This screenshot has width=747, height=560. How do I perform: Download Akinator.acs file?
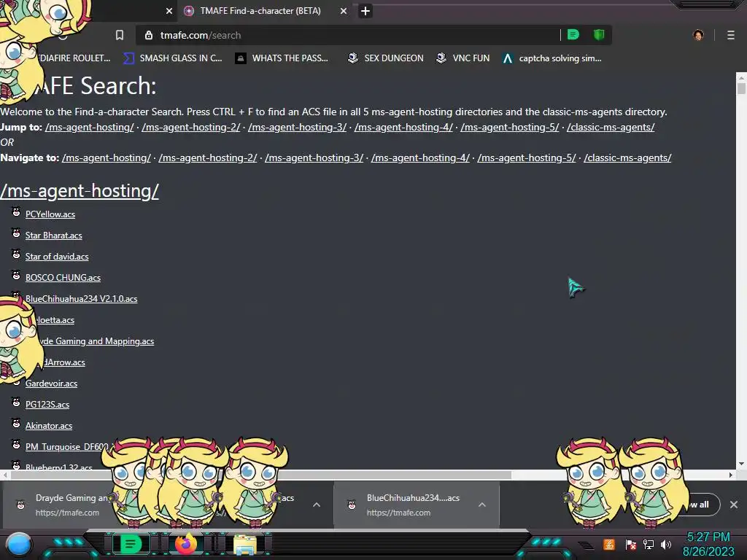49,426
